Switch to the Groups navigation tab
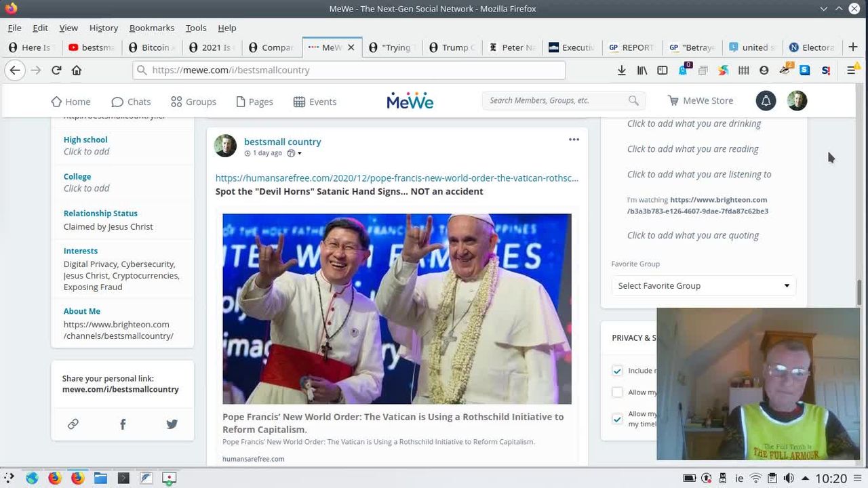Screen dimensions: 868x488 193,102
